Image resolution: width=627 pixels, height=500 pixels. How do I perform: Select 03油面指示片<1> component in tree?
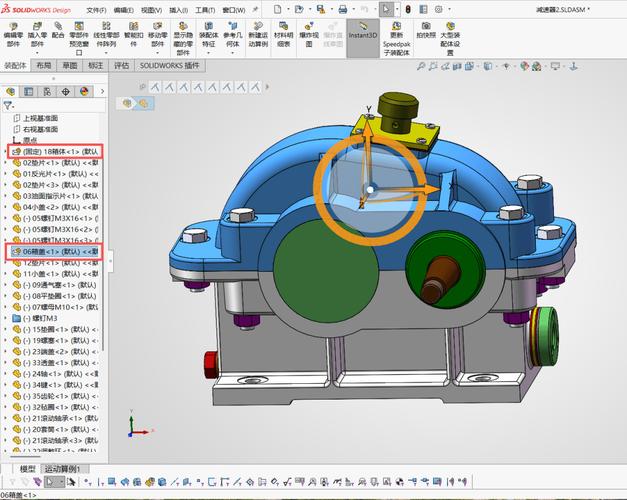[55, 196]
